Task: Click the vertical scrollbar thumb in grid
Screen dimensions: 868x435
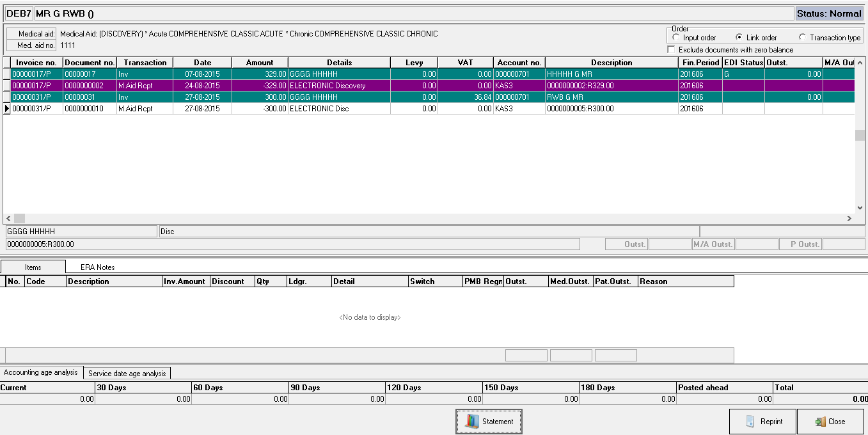Action: coord(860,135)
